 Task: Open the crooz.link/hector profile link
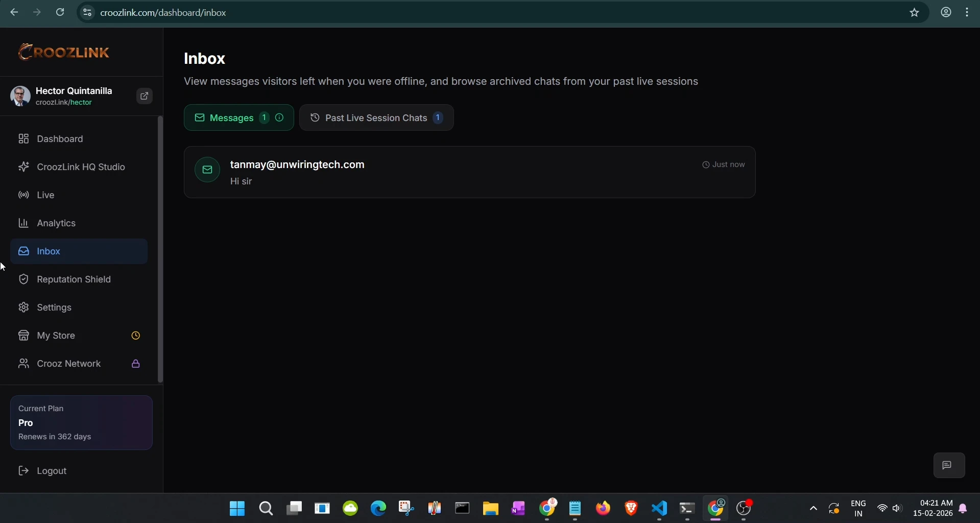64,102
